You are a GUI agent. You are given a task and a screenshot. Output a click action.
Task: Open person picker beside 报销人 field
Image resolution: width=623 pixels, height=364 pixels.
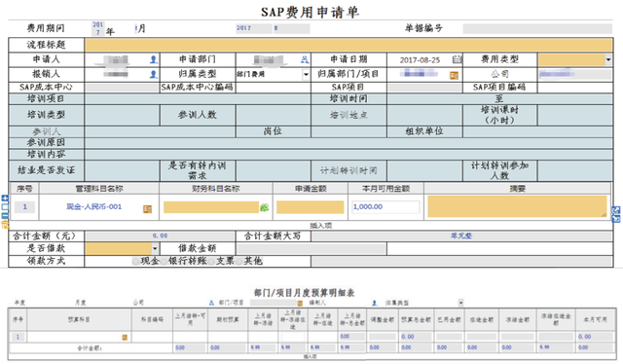[154, 74]
